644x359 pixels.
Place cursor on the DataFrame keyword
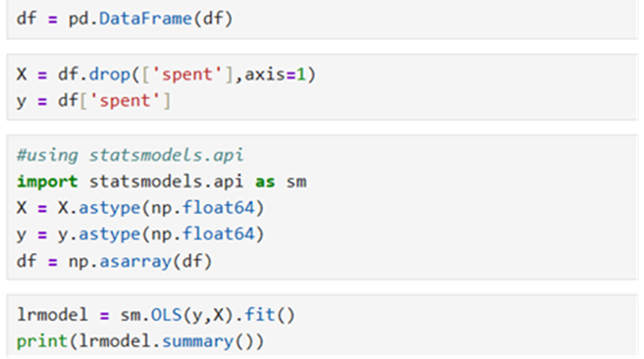click(x=145, y=19)
